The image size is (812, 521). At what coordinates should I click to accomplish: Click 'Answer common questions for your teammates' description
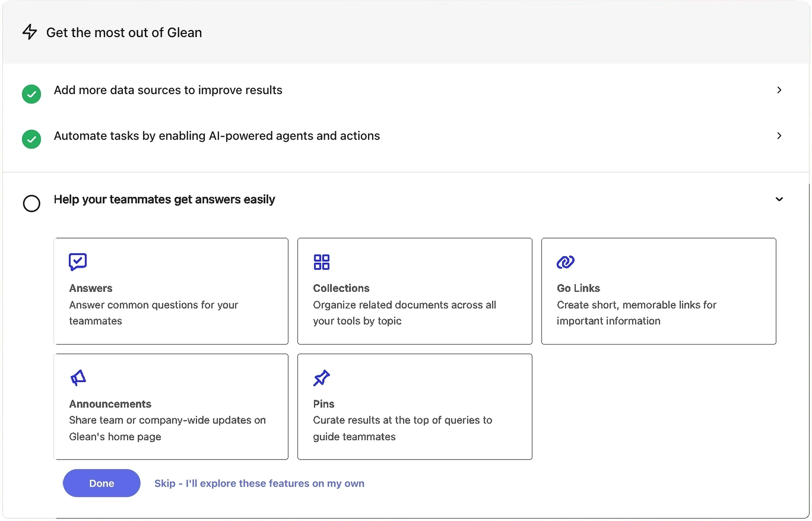(153, 313)
